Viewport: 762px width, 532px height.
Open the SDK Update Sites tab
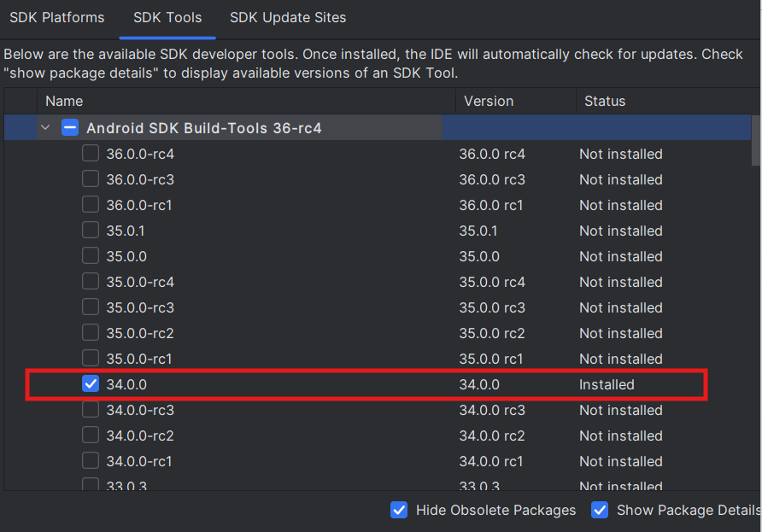288,17
